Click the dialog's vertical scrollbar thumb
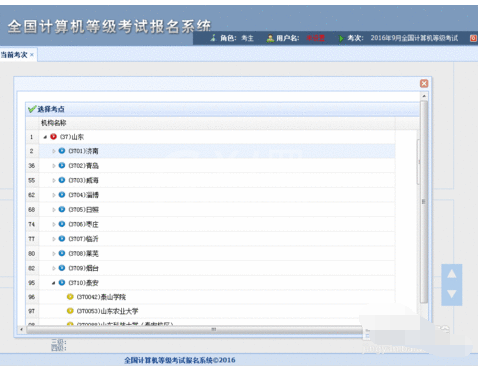The height and width of the screenshot is (367, 496). 424,201
